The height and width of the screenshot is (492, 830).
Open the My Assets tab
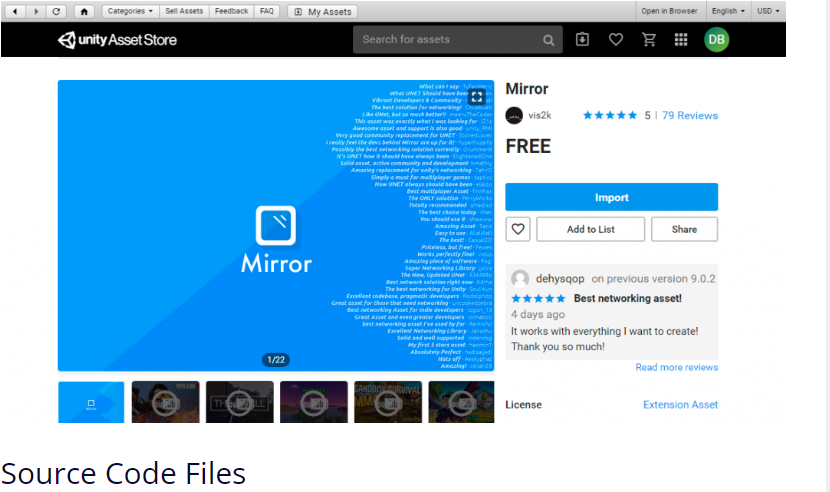click(x=322, y=11)
